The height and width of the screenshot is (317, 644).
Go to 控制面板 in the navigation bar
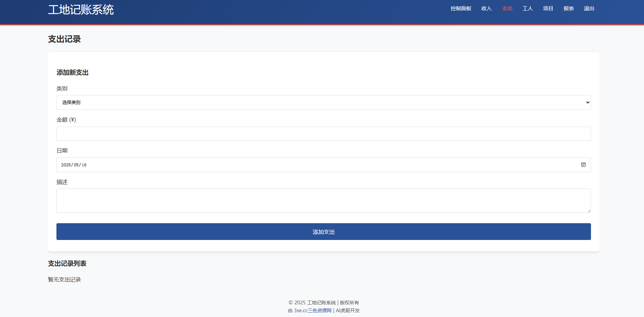[x=461, y=9]
